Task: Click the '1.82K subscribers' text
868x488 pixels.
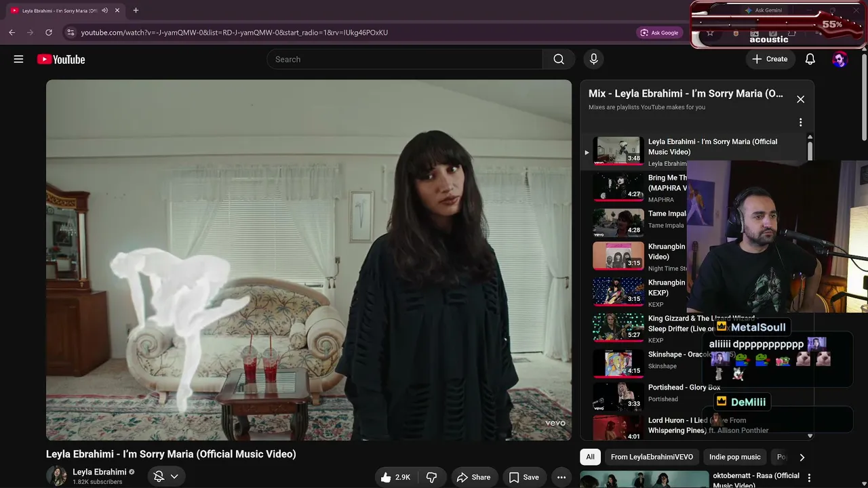Action: pos(98,482)
